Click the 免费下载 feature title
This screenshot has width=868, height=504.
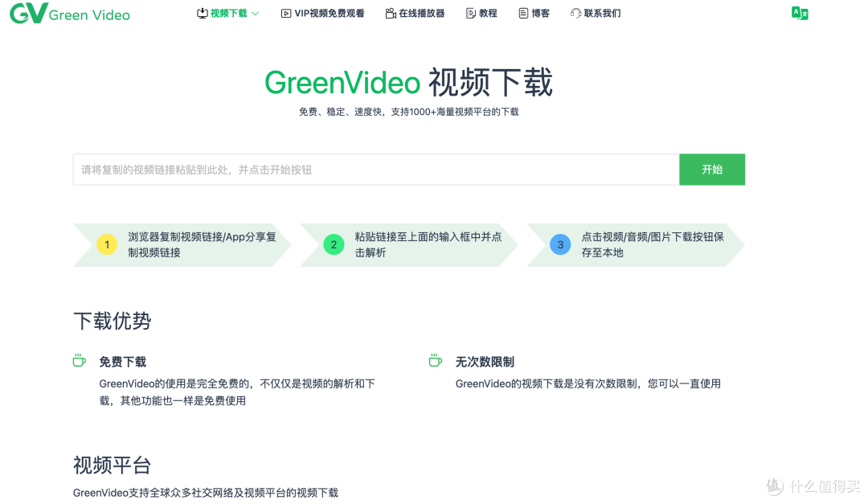click(122, 363)
